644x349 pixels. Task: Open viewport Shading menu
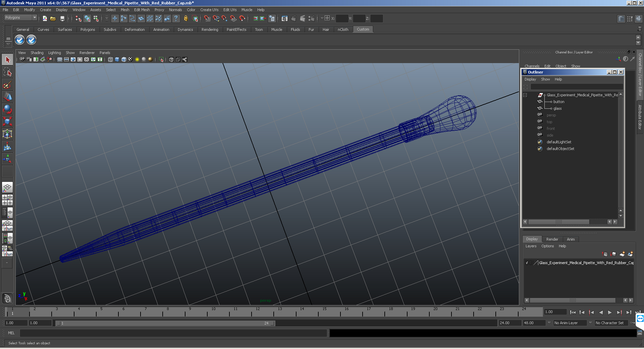[37, 53]
